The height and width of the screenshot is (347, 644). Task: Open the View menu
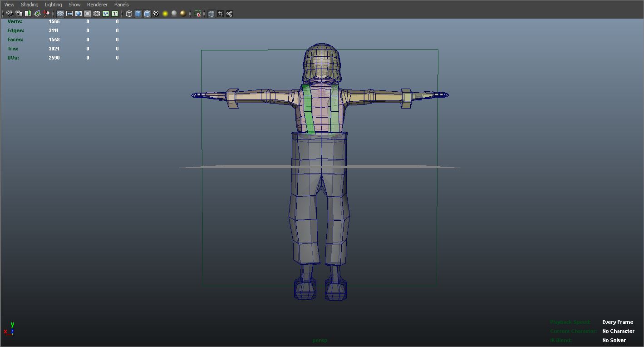click(9, 5)
